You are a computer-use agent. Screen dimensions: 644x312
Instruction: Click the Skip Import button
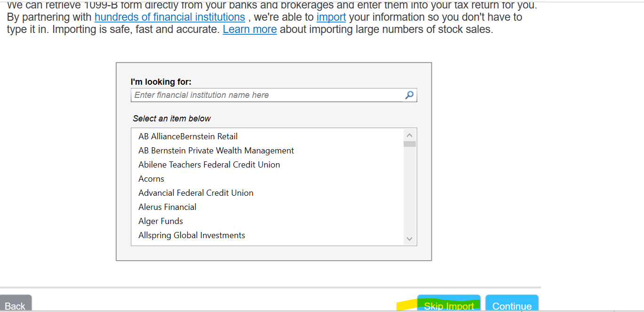click(x=449, y=304)
